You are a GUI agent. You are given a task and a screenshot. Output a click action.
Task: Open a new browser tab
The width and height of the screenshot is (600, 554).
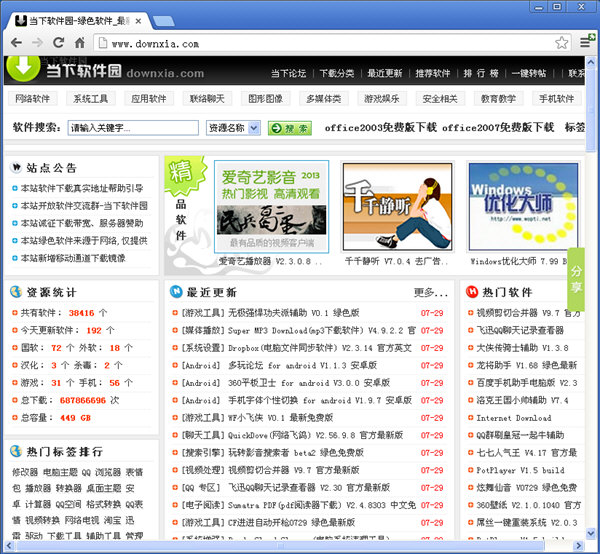pyautogui.click(x=164, y=20)
